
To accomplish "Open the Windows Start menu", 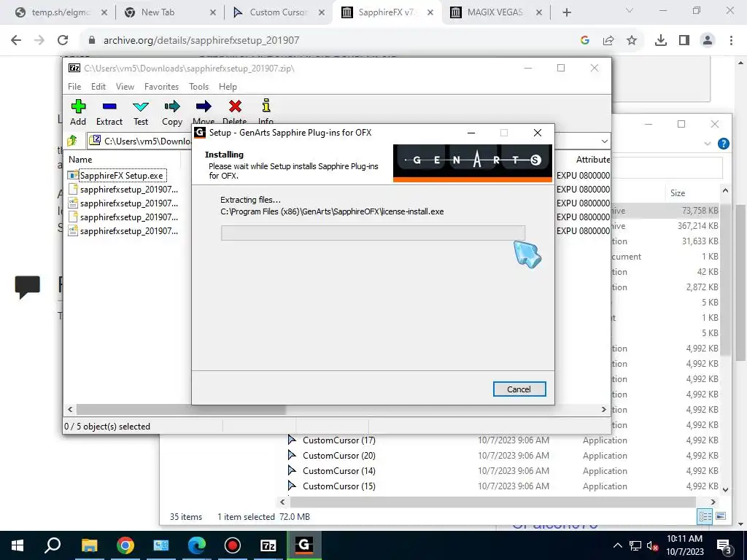I will point(18,545).
